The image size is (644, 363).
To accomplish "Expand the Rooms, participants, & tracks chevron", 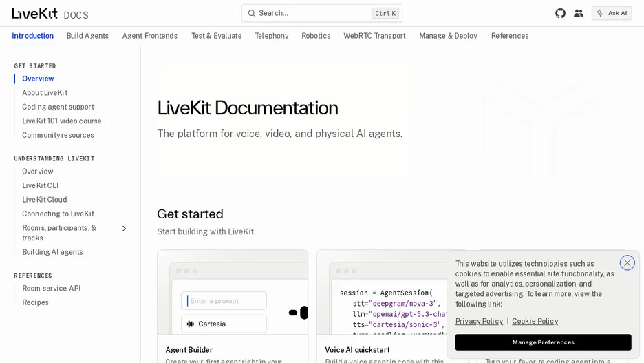I will [124, 228].
